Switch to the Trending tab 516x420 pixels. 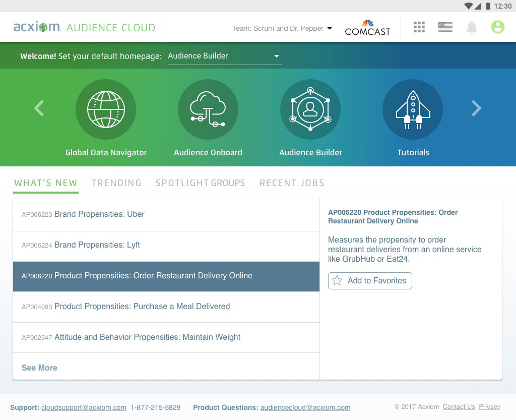coord(116,183)
